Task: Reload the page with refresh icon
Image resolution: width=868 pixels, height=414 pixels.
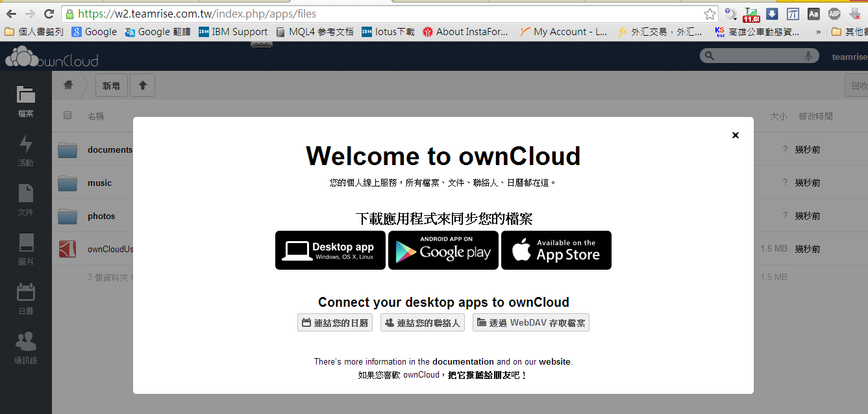Action: coord(49,14)
